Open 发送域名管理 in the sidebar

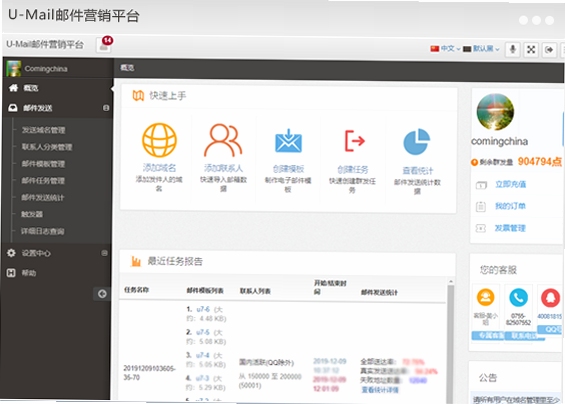point(44,130)
